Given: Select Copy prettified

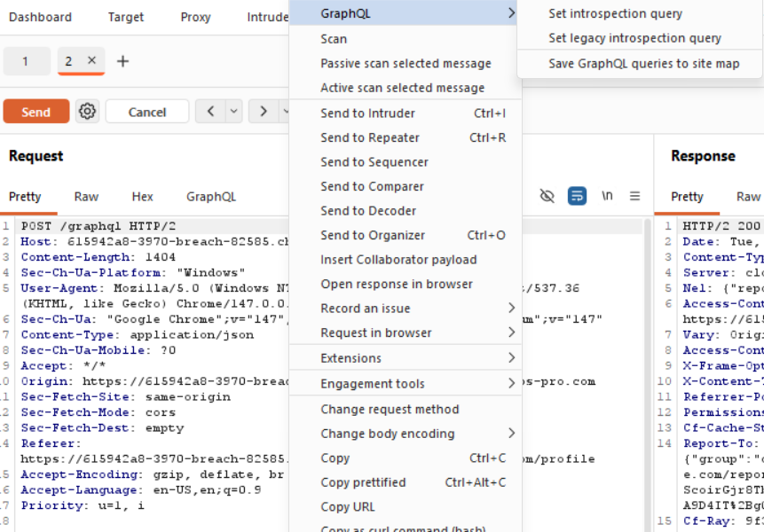Looking at the screenshot, I should [404, 482].
